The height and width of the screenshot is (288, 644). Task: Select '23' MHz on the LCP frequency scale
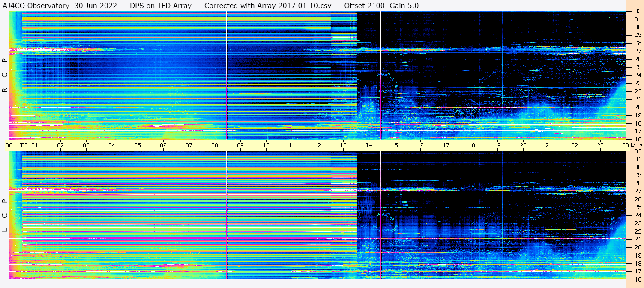(x=638, y=223)
